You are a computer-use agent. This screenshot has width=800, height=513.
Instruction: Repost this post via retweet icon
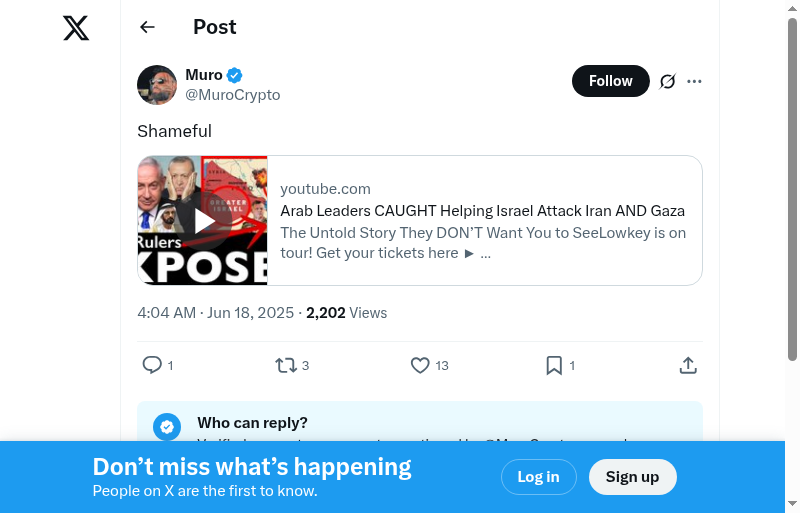pos(286,366)
